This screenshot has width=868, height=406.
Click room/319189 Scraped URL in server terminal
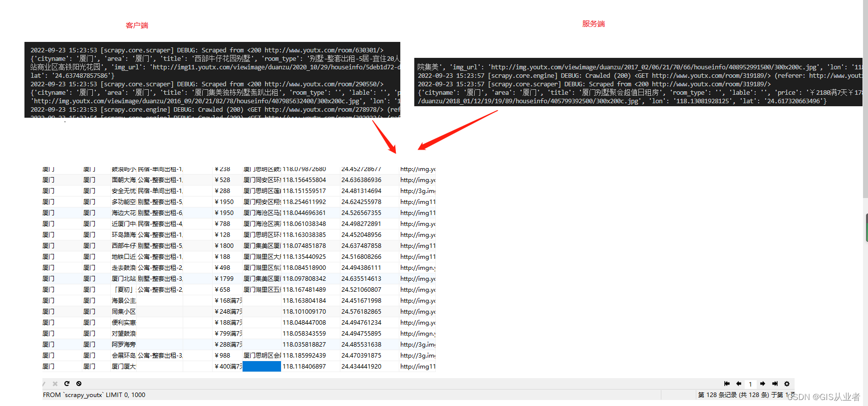(x=710, y=84)
